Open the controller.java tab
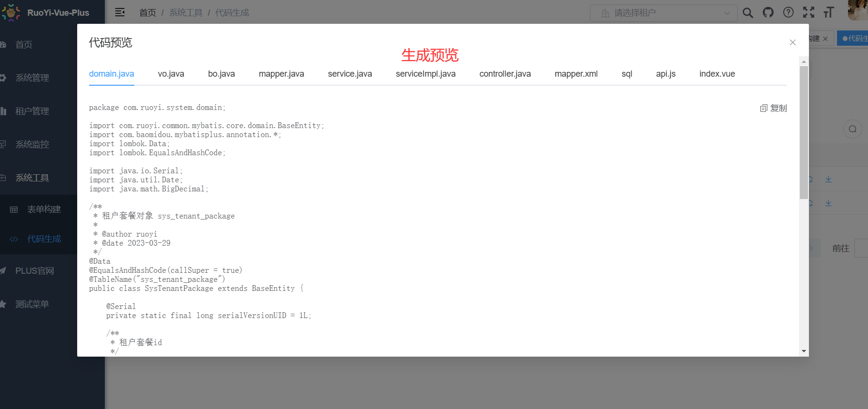 (505, 74)
